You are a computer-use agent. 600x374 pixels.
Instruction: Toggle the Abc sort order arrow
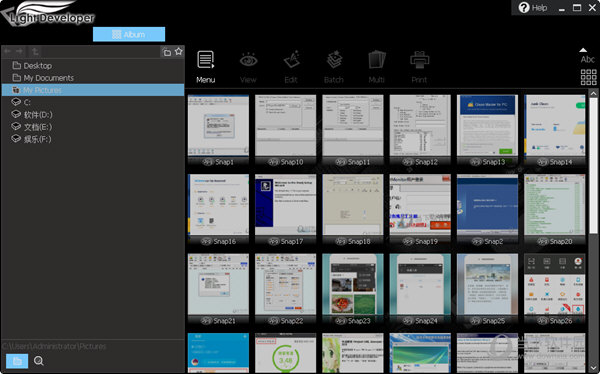[583, 50]
